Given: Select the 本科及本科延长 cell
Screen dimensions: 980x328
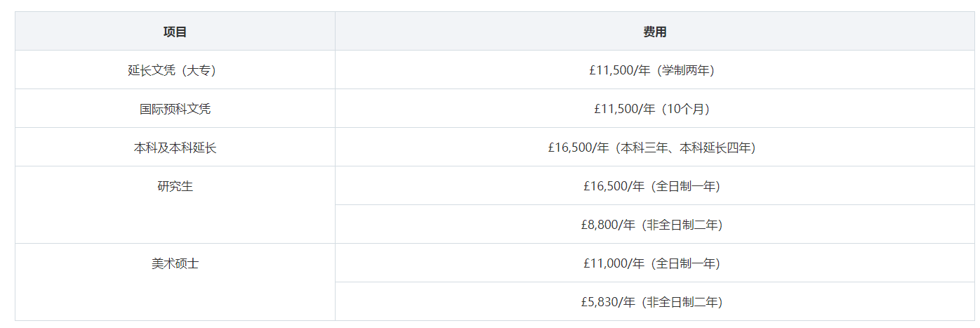Looking at the screenshot, I should coord(175,147).
